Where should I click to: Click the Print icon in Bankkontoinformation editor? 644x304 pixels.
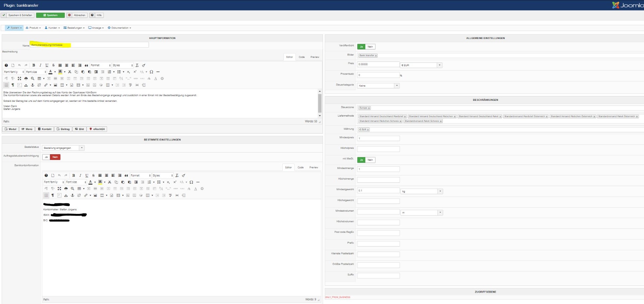(x=66, y=189)
